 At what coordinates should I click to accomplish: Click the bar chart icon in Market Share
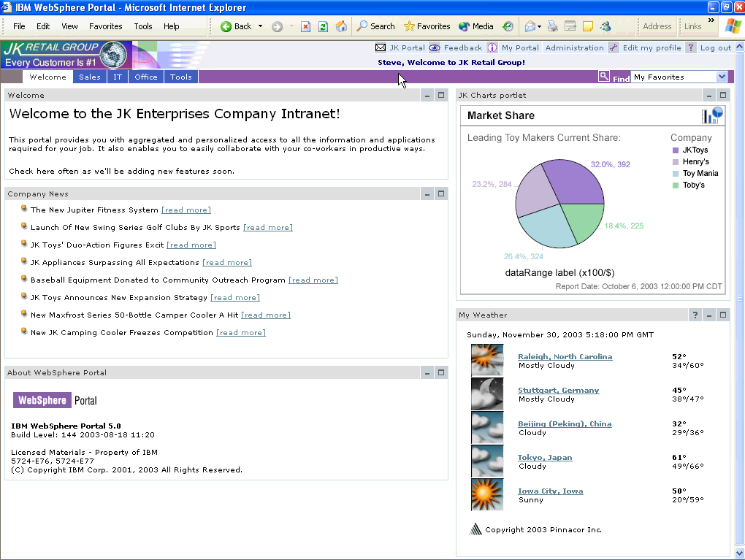tap(711, 115)
